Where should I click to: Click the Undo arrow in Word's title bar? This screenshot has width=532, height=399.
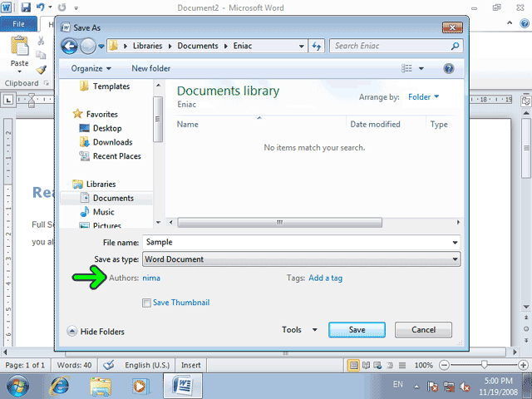tap(41, 7)
